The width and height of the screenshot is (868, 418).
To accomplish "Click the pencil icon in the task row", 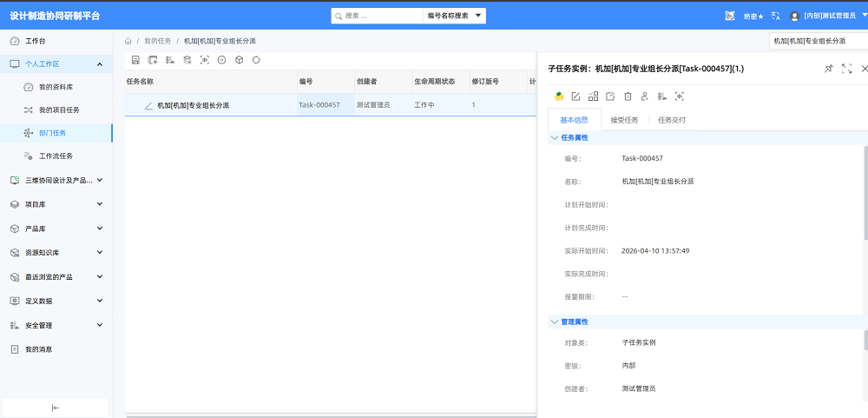I will (x=148, y=105).
